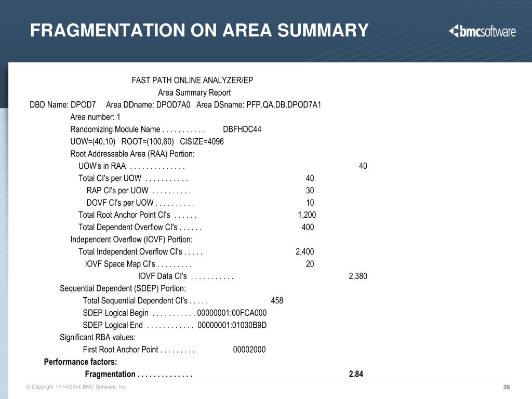Click the copyright notice in footer
Image resolution: width=532 pixels, height=399 pixels.
point(76,387)
